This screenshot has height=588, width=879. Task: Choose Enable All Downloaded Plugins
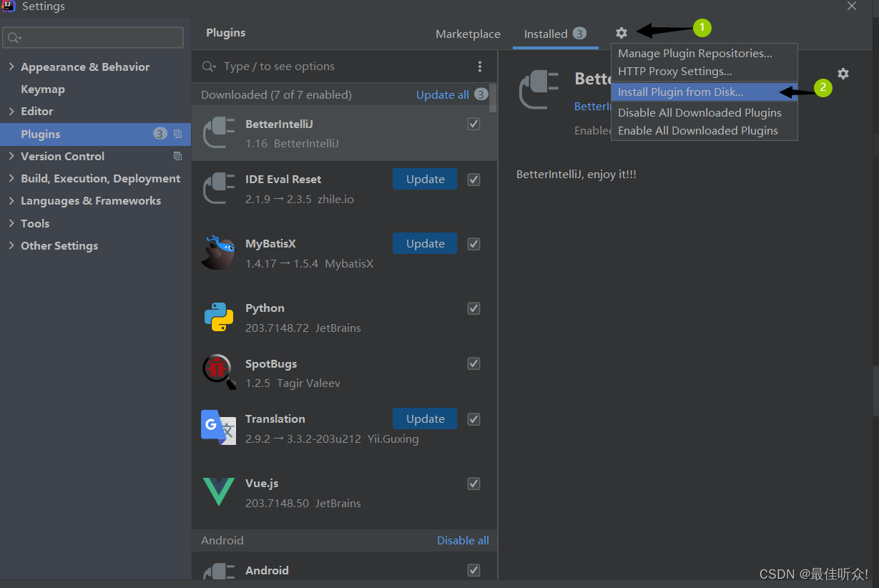[x=704, y=131]
